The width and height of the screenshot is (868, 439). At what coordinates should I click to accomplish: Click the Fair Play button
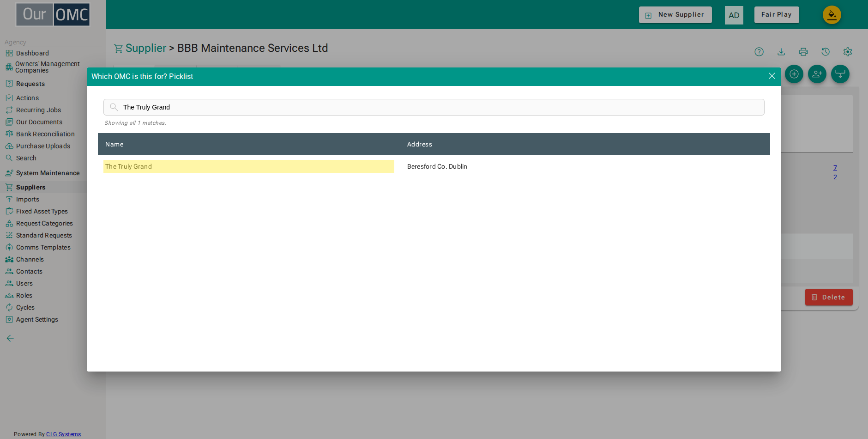[776, 15]
